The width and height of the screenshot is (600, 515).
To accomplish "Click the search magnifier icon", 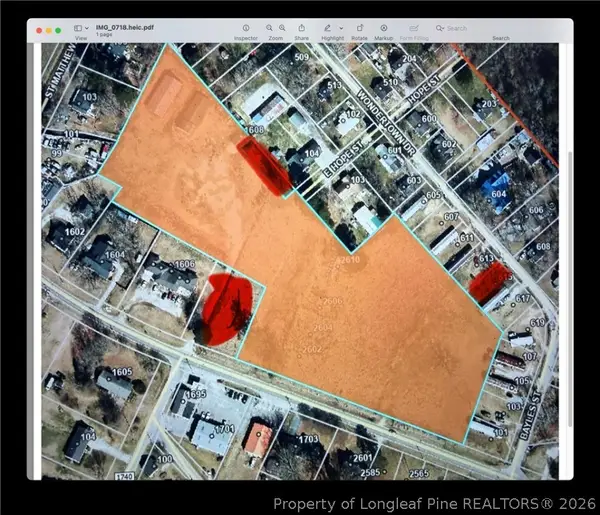I will click(x=440, y=28).
